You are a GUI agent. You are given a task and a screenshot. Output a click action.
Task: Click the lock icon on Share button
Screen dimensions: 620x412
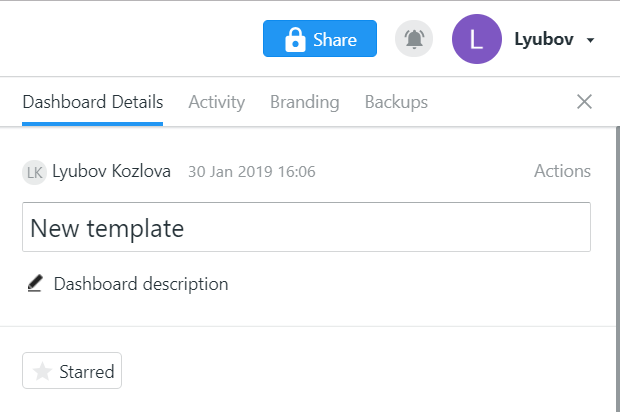point(295,40)
